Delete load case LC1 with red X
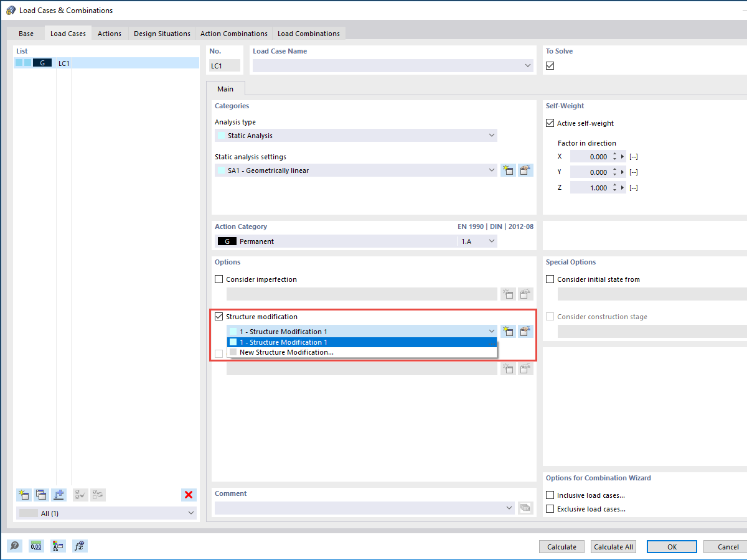Screen dimensions: 747x560 (189, 495)
